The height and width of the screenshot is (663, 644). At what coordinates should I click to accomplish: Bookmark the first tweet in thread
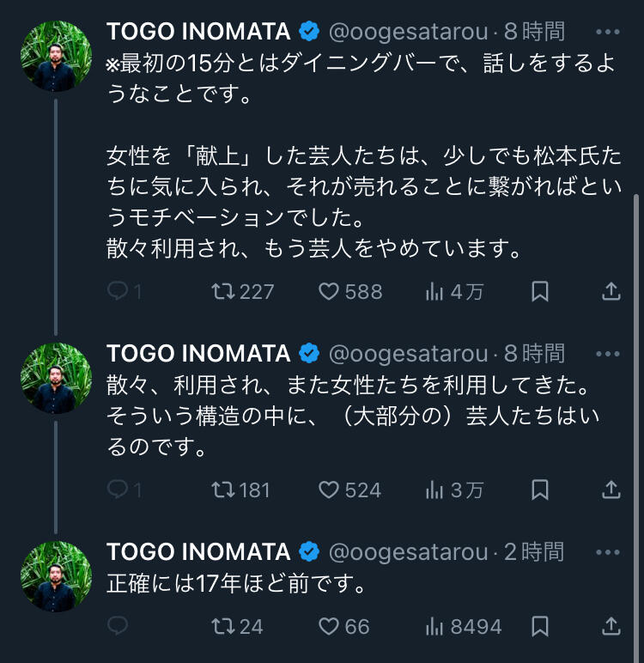[539, 292]
